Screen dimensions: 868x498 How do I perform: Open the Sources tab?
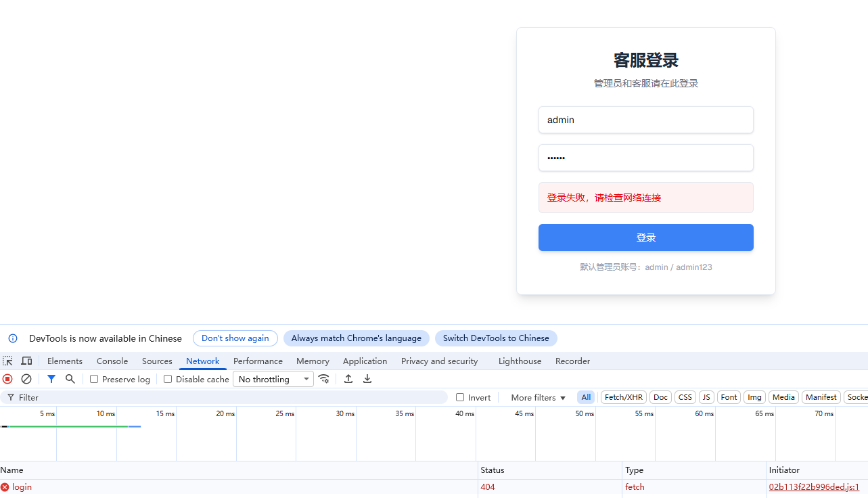[x=157, y=361]
